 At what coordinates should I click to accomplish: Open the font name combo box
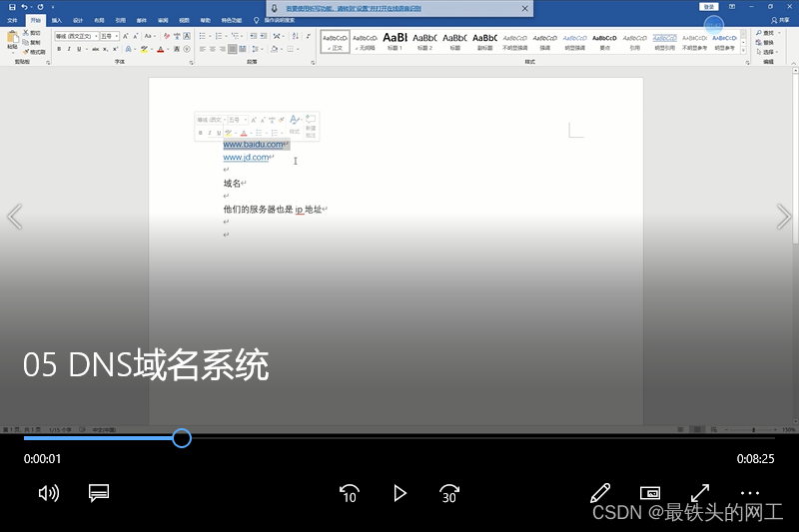coord(77,36)
